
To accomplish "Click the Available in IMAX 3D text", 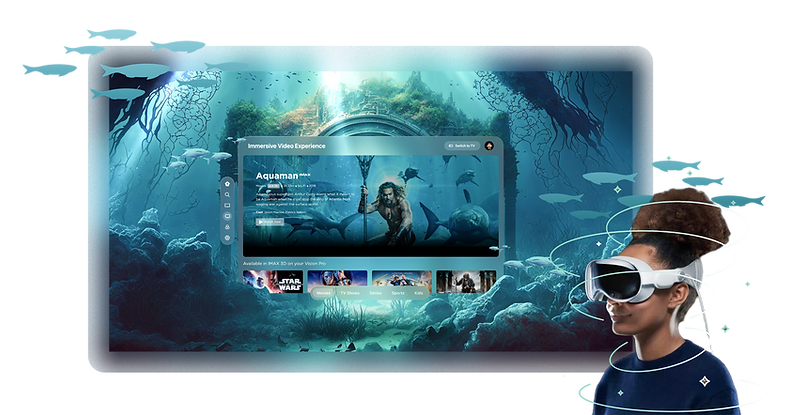I will click(x=284, y=263).
